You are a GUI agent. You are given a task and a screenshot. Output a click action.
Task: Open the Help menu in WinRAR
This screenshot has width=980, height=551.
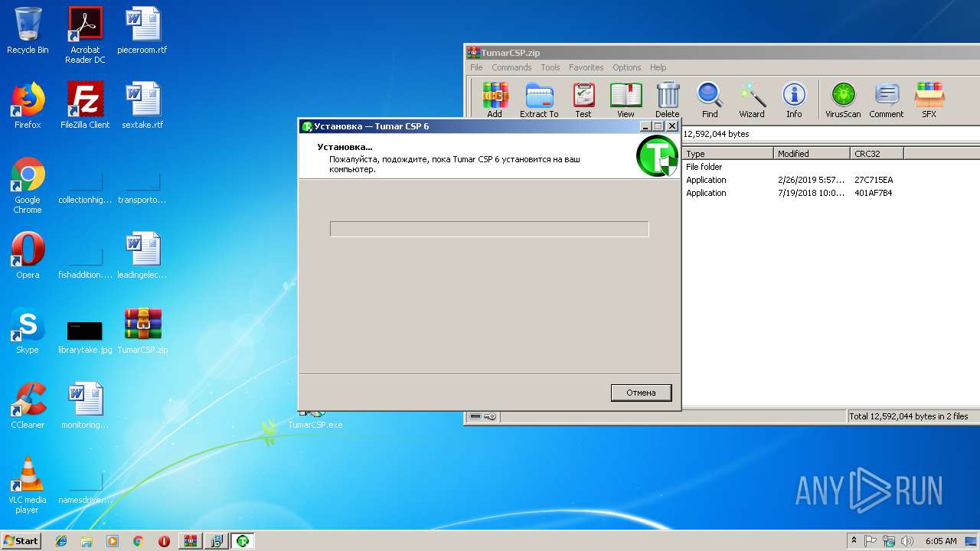click(x=658, y=67)
